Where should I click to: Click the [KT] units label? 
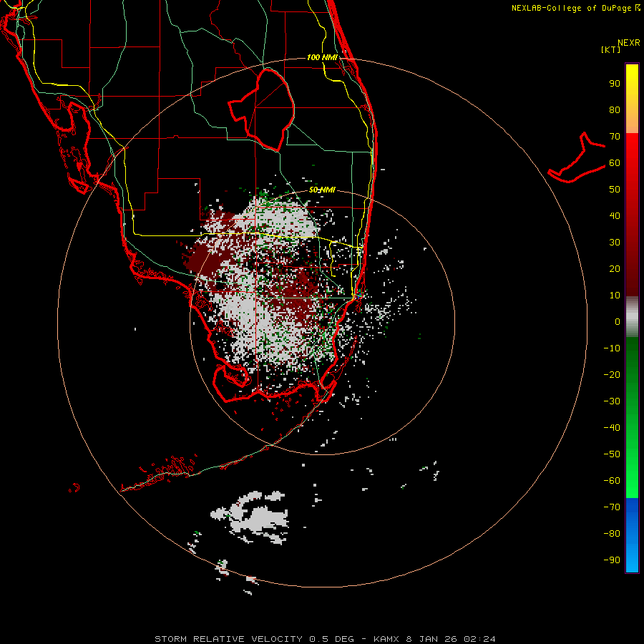611,49
